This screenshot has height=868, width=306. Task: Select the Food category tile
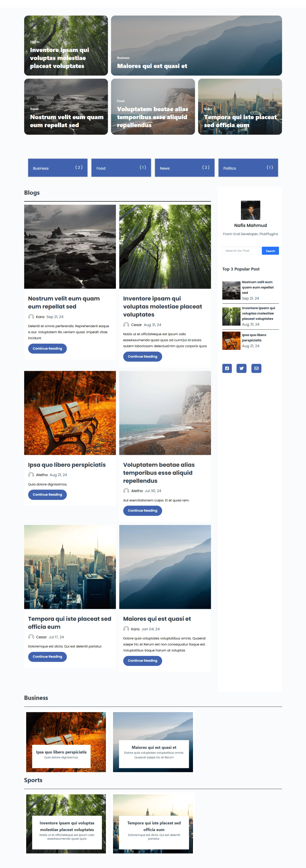[121, 168]
